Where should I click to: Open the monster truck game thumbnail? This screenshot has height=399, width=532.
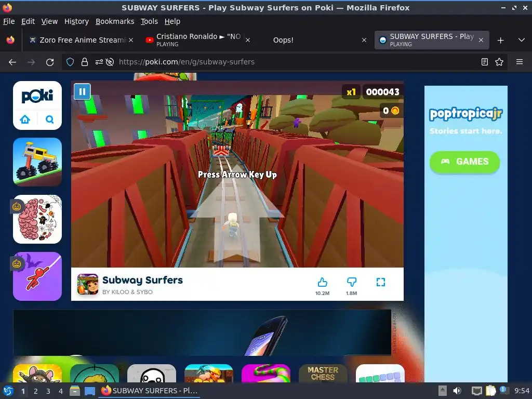(37, 162)
